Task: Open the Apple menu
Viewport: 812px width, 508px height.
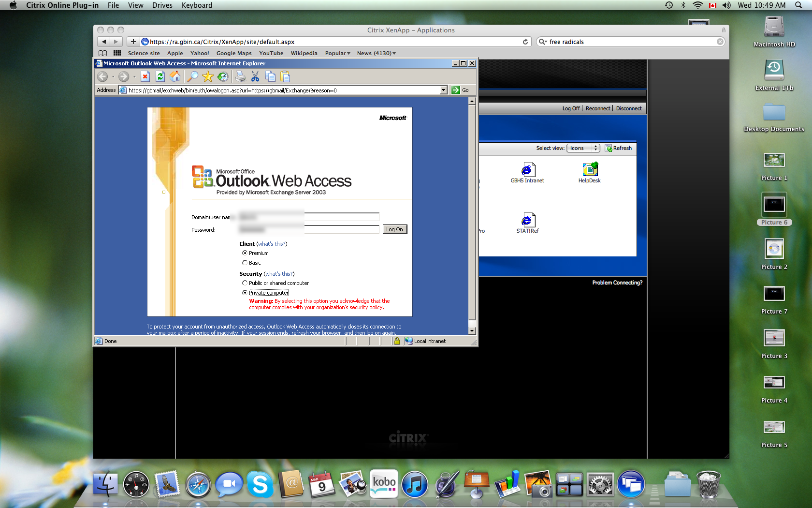Action: pyautogui.click(x=13, y=5)
